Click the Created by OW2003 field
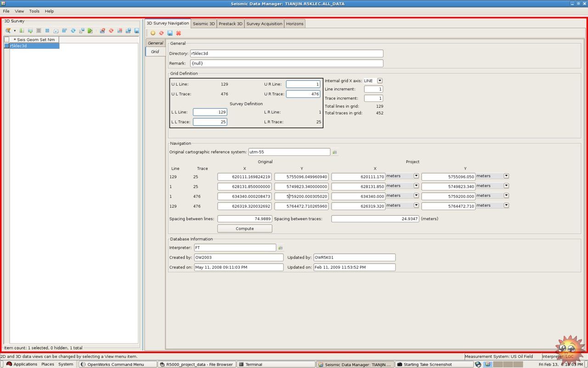Image resolution: width=588 pixels, height=368 pixels. pyautogui.click(x=239, y=257)
